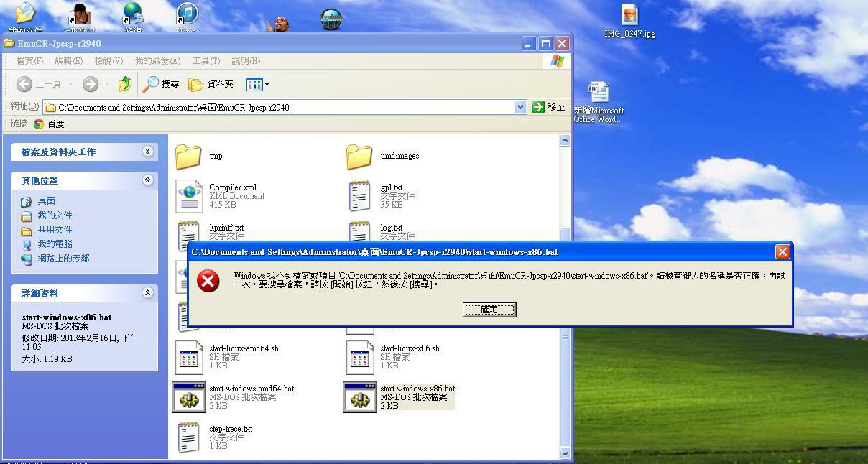Select the umdimages folder icon
The width and height of the screenshot is (868, 464).
[359, 156]
